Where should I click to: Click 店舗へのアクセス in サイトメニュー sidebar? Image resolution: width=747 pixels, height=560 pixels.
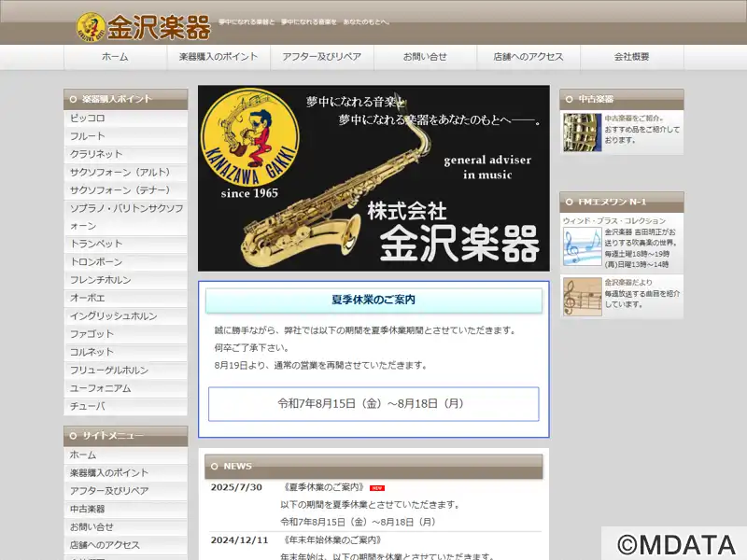click(126, 546)
